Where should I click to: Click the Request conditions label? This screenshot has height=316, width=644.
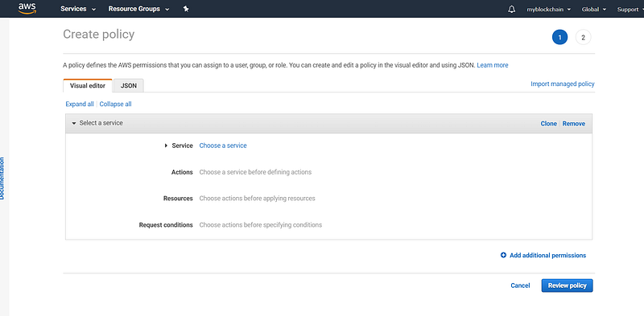[166, 225]
